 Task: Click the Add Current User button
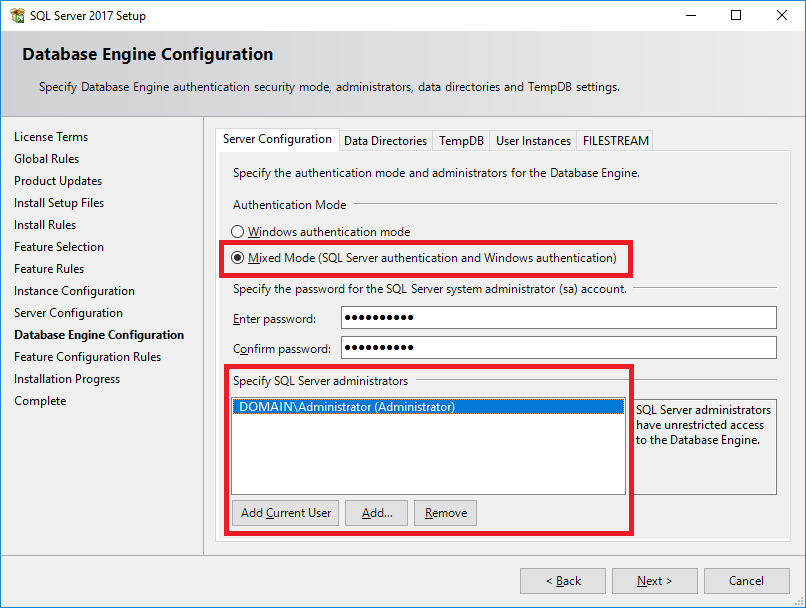[286, 513]
